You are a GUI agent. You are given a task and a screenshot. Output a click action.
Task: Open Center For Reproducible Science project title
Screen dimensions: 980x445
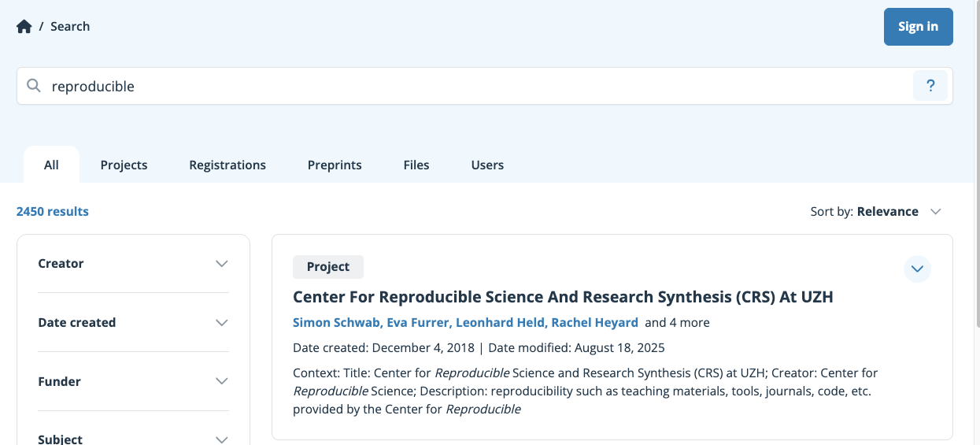563,297
